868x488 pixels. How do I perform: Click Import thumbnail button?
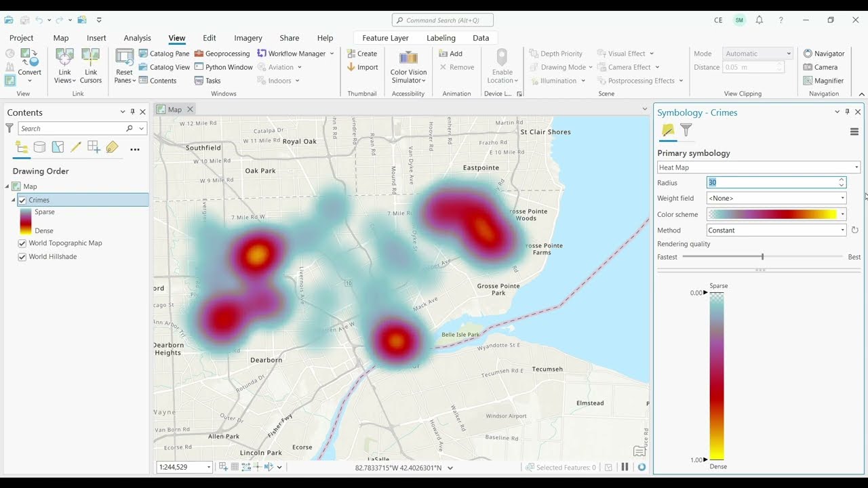pyautogui.click(x=362, y=67)
